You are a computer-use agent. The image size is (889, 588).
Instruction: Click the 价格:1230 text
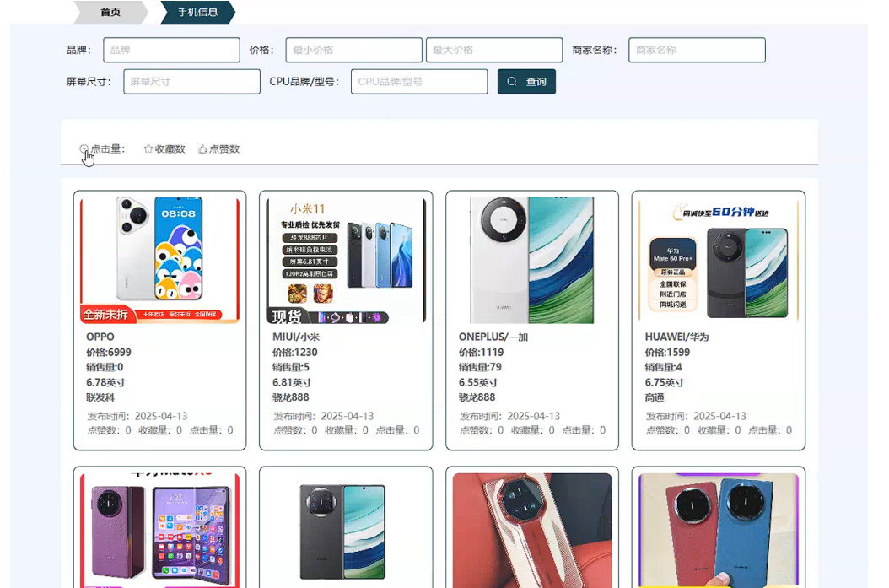[x=295, y=352]
